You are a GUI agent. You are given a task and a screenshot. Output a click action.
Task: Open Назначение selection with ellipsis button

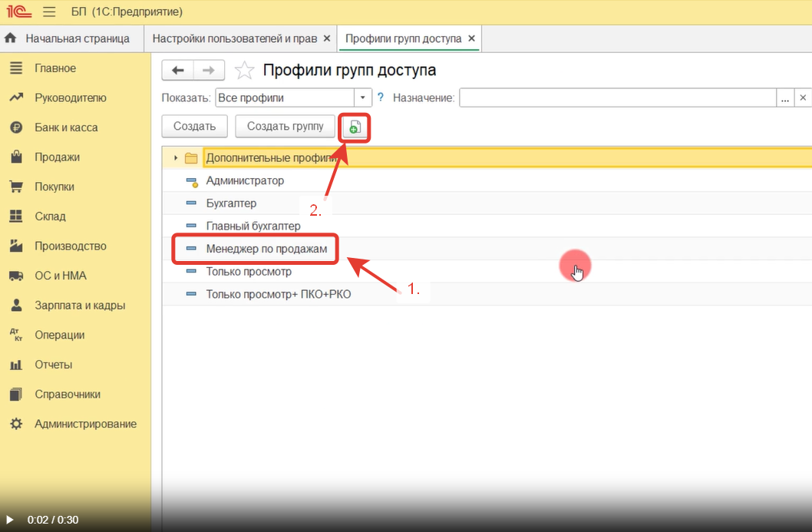pyautogui.click(x=784, y=98)
